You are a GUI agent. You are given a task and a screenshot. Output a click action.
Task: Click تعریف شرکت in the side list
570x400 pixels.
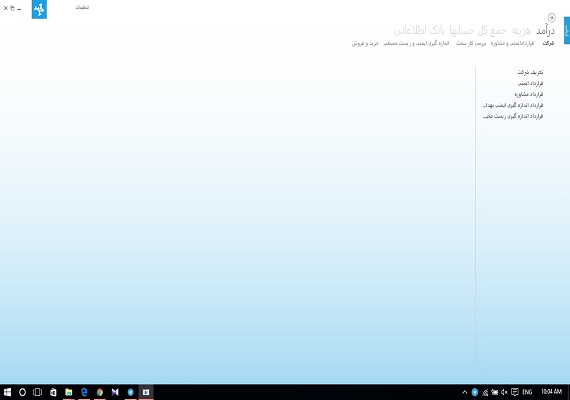[x=530, y=72]
